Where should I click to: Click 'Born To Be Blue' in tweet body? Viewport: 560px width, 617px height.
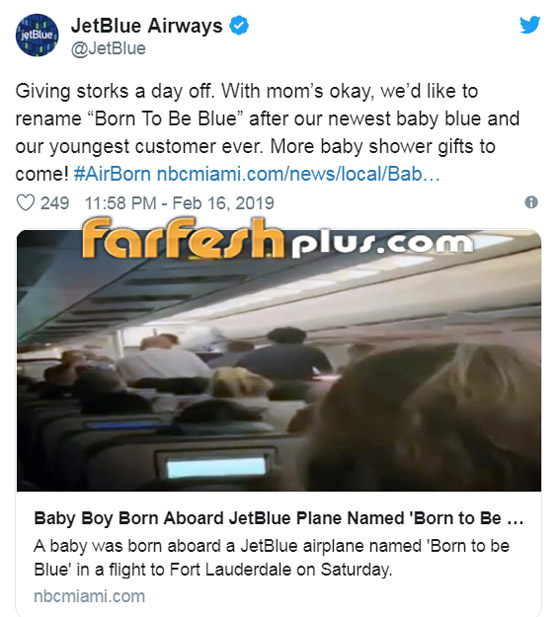coord(166,119)
